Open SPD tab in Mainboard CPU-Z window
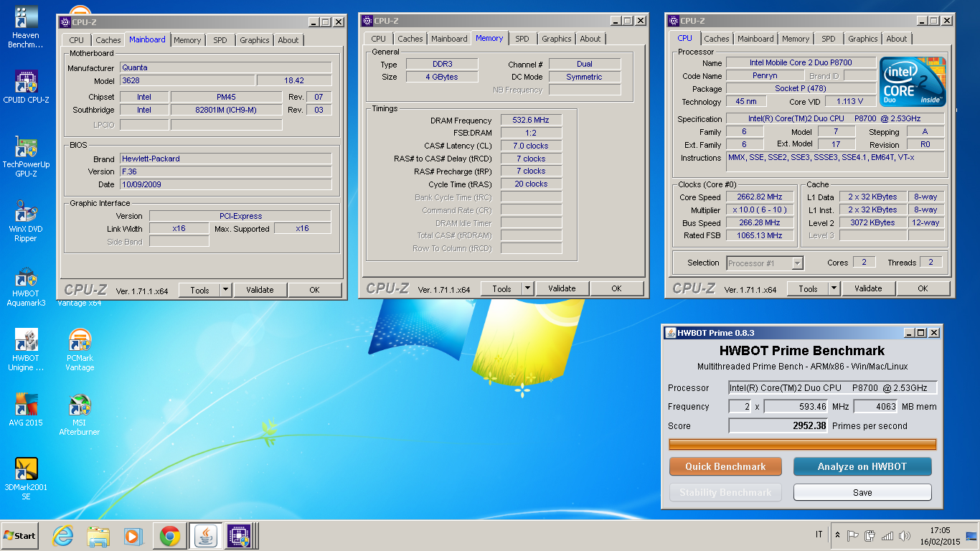This screenshot has height=551, width=980. [220, 40]
